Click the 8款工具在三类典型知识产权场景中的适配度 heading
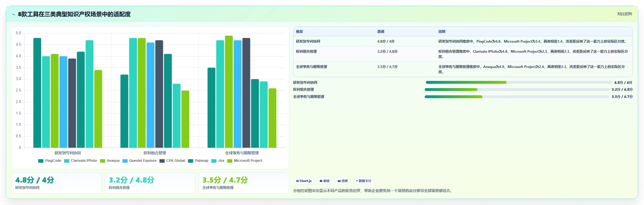Image resolution: width=644 pixels, height=205 pixels. pos(74,14)
